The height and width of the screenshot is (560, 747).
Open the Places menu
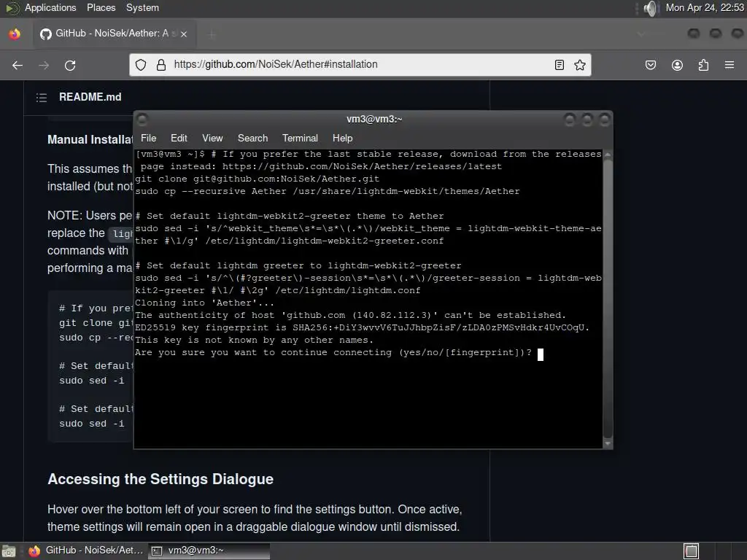[x=101, y=7]
